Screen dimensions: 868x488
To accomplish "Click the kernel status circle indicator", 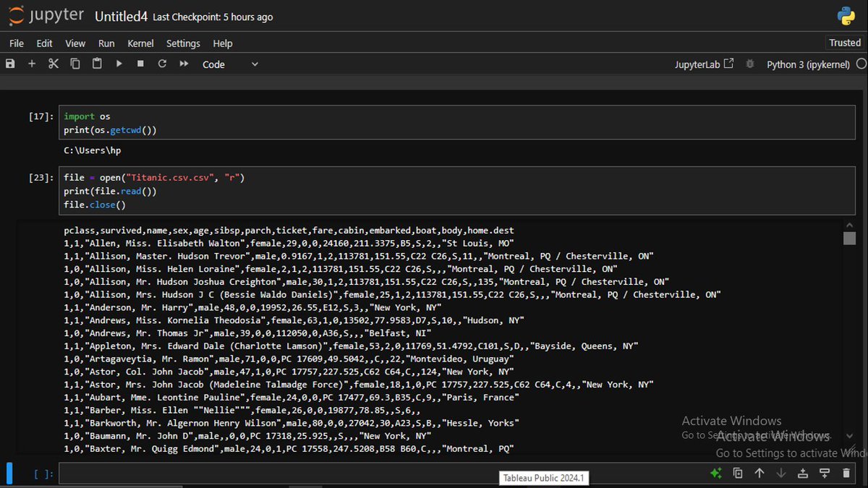I will pos(861,64).
